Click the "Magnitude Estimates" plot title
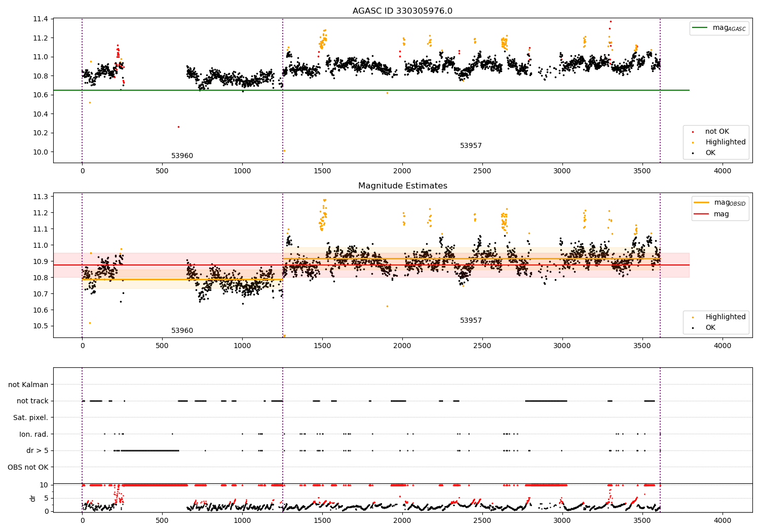The height and width of the screenshot is (532, 760). click(402, 186)
